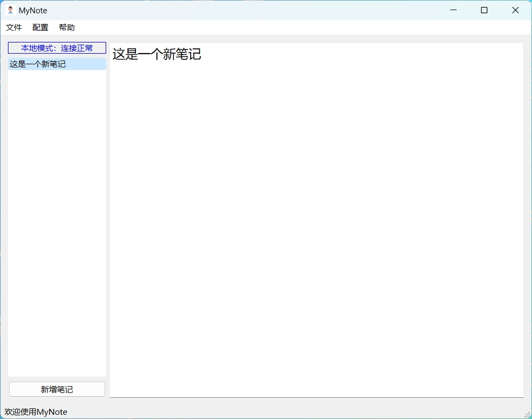Click the MyNote title text in title bar

(33, 10)
